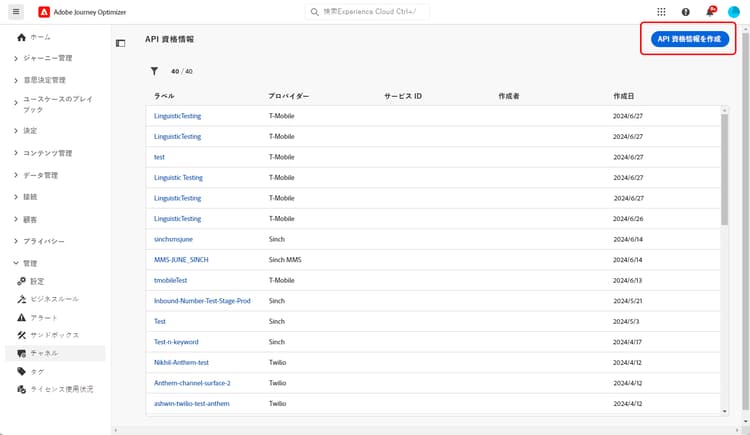Click date '2024/5/21' cell
Screen dimensions: 750x435
pyautogui.click(x=628, y=301)
